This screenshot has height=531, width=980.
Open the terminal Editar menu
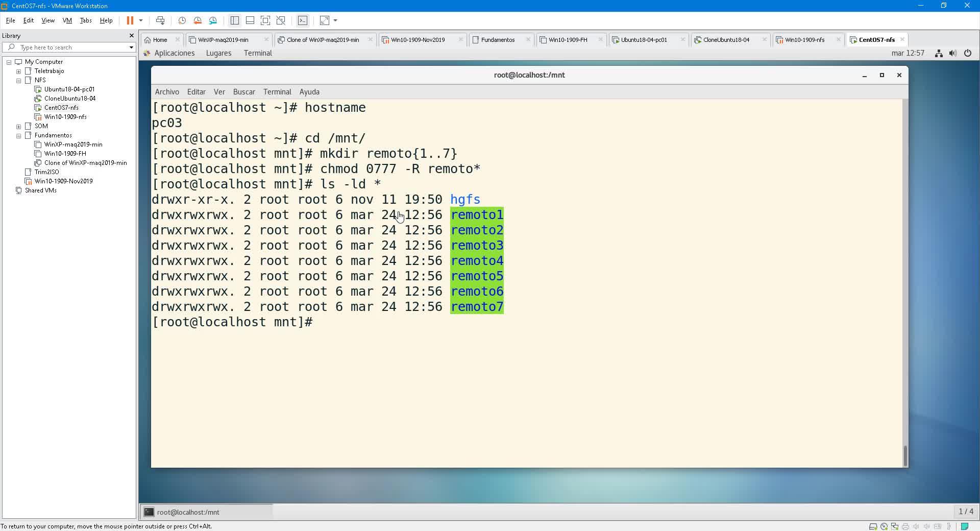pyautogui.click(x=197, y=92)
